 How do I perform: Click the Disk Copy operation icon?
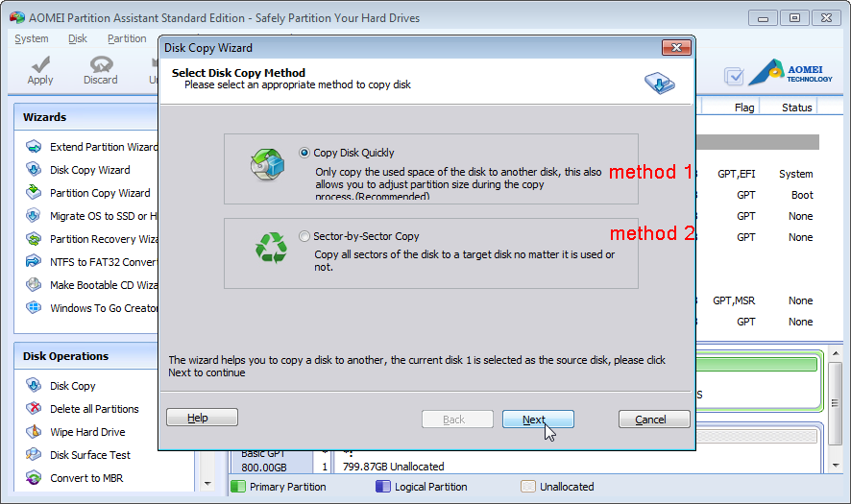[x=34, y=385]
